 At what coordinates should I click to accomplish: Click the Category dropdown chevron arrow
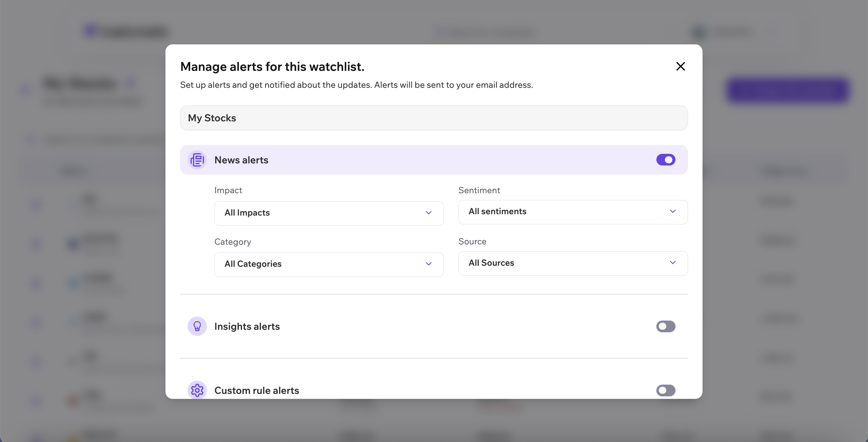pyautogui.click(x=429, y=264)
